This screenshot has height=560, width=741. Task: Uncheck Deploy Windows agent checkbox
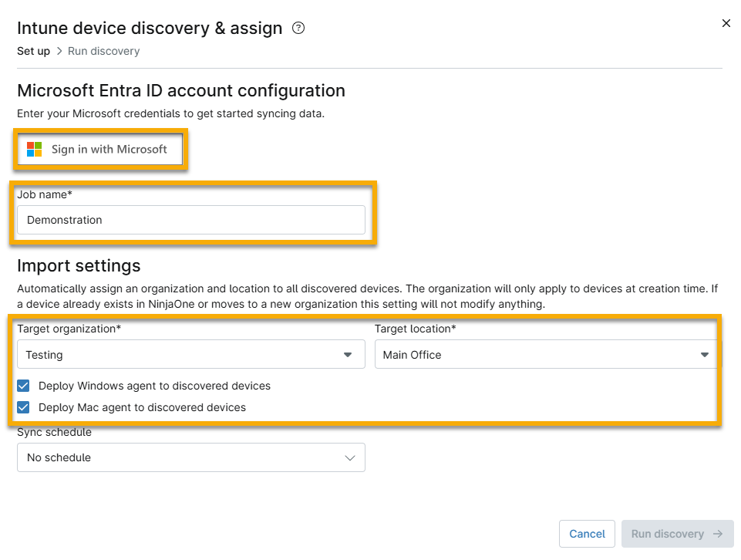pos(23,386)
